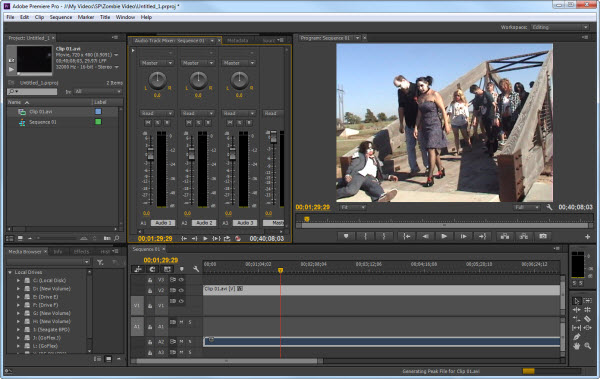Toggle V3 track output eye
600x379 pixels.
click(181, 280)
